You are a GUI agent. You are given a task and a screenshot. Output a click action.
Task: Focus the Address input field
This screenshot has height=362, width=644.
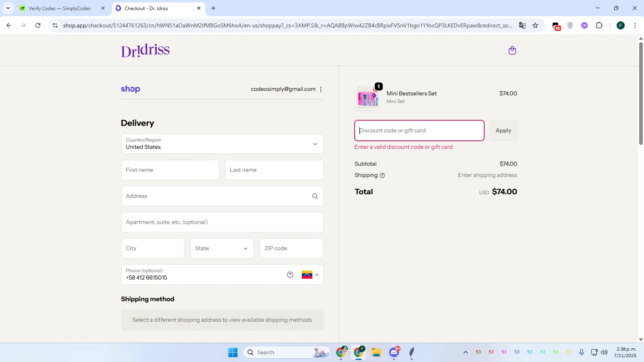pos(222,196)
